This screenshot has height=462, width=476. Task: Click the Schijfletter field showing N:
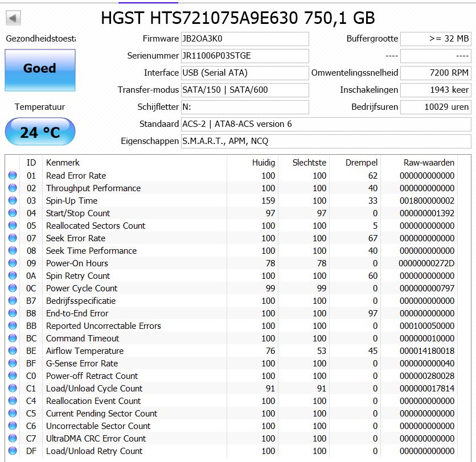tap(245, 107)
